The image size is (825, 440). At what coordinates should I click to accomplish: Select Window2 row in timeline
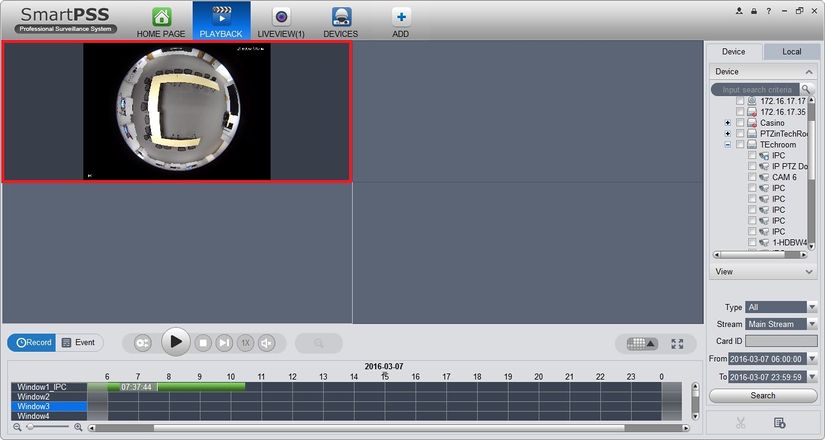click(48, 397)
